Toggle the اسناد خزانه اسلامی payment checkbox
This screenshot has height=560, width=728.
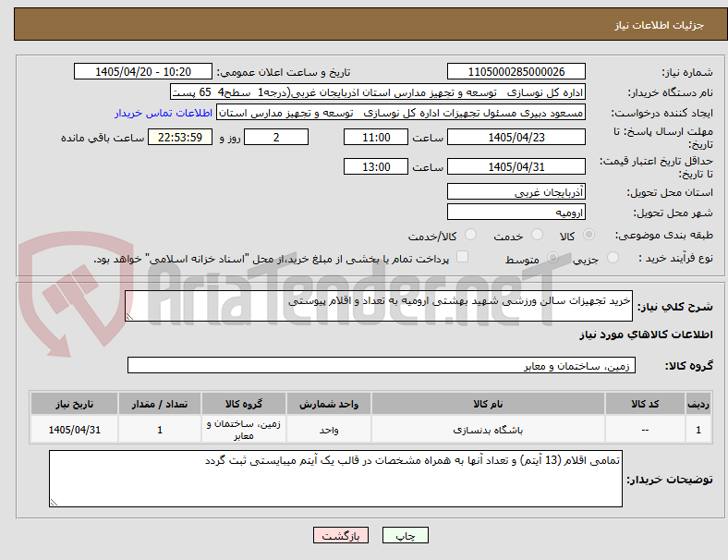click(463, 257)
